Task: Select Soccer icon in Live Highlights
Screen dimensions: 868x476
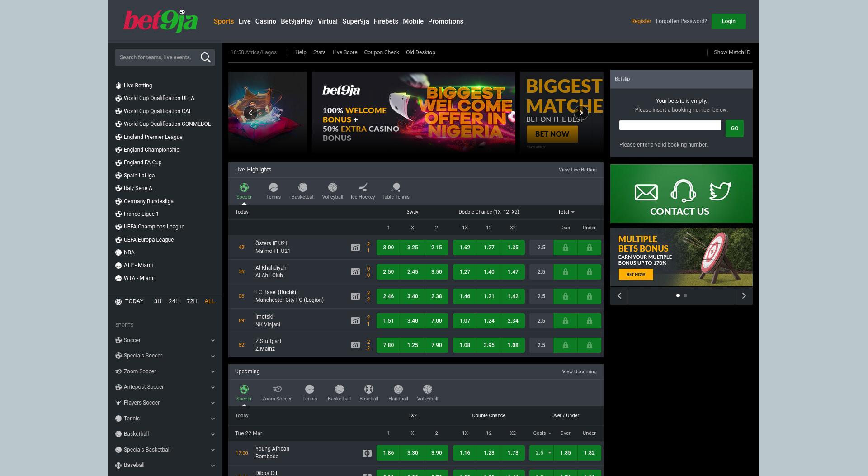Action: 244,187
